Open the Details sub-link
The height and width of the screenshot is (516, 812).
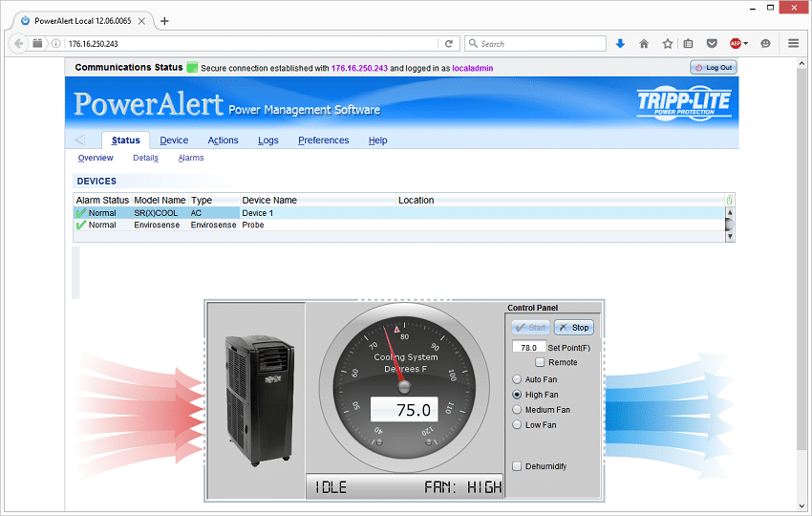145,158
